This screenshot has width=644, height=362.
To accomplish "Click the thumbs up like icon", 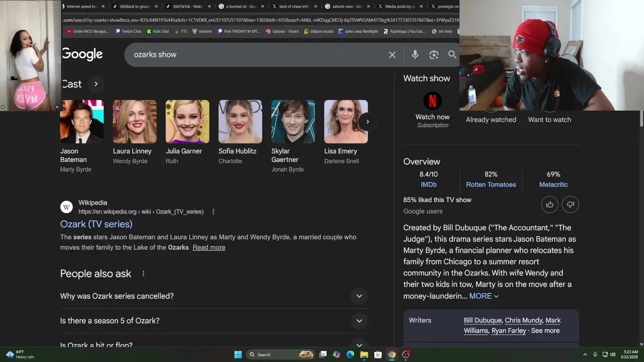I will (x=549, y=205).
